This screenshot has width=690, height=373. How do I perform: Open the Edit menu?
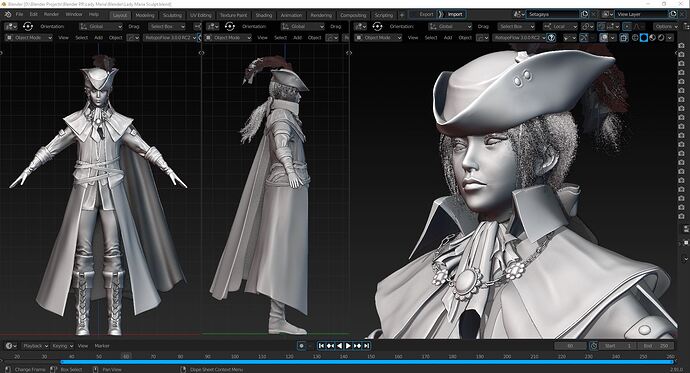34,15
